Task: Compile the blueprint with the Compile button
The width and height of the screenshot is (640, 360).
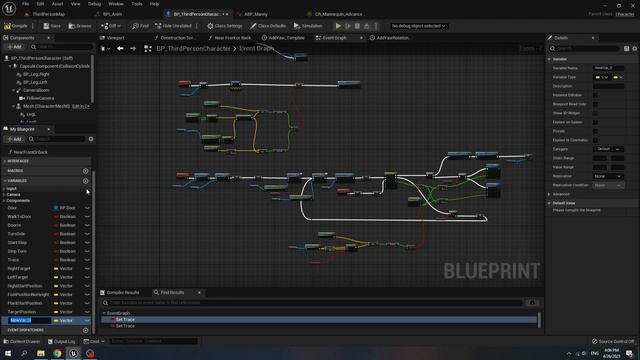Action: (x=16, y=26)
